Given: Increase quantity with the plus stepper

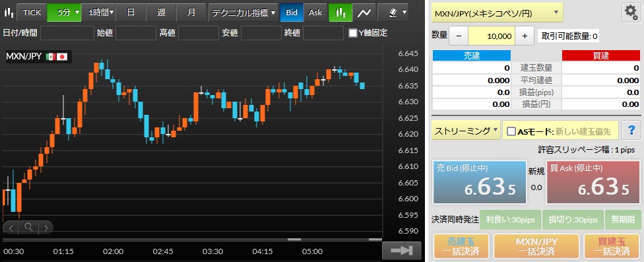Looking at the screenshot, I should pos(525,36).
